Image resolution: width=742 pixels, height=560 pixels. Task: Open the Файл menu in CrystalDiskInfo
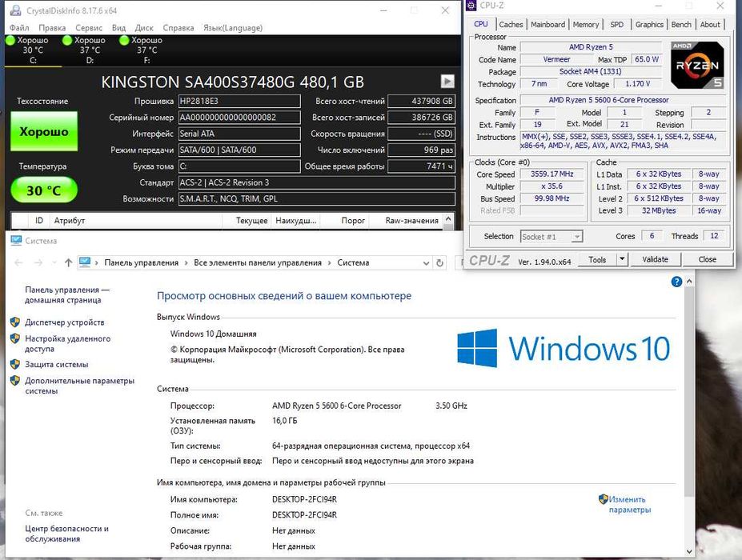pyautogui.click(x=19, y=28)
